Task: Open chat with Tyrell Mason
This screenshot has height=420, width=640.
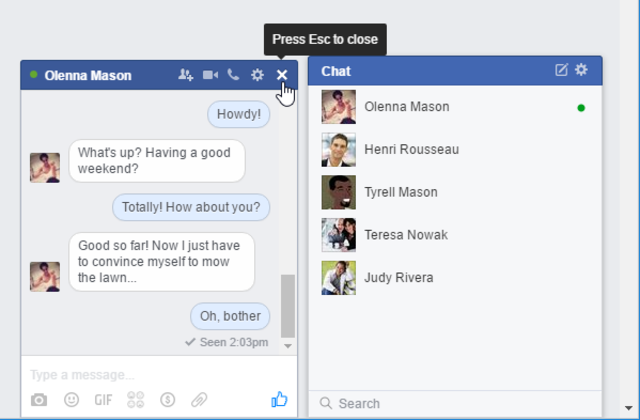Action: pos(455,192)
